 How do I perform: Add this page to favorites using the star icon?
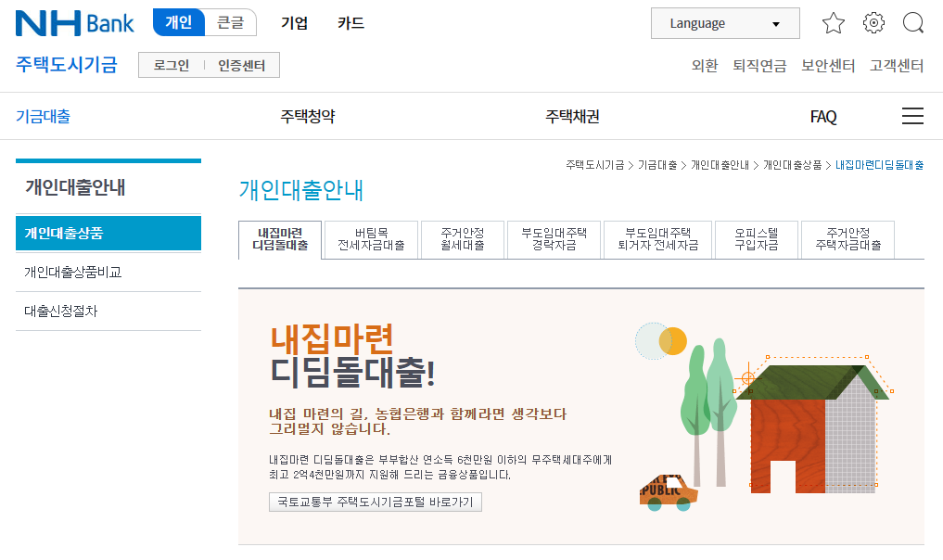832,23
